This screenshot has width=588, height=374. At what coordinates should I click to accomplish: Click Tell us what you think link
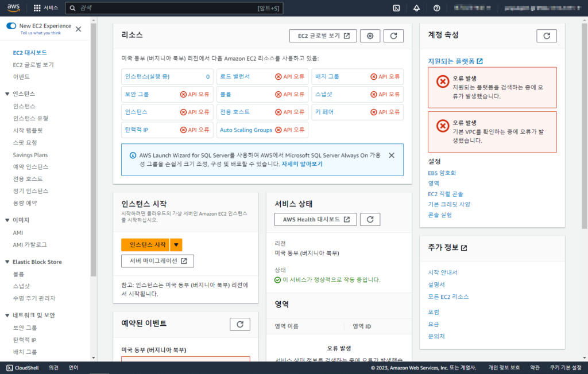tap(41, 33)
